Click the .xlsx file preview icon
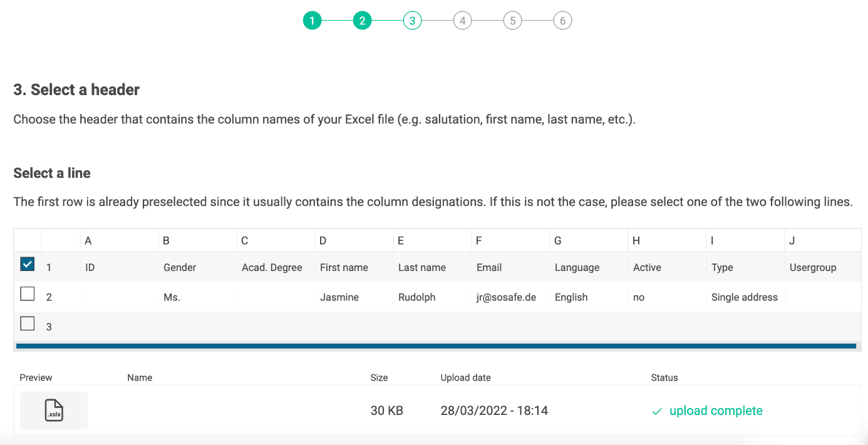This screenshot has height=445, width=868. point(54,411)
